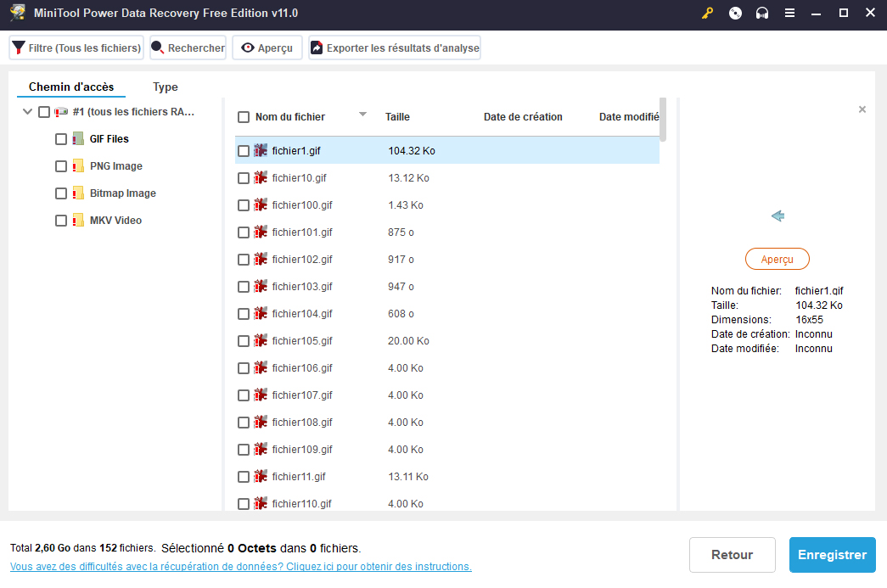Switch to the Chemin d'accès tab
The width and height of the screenshot is (887, 588).
coord(71,87)
